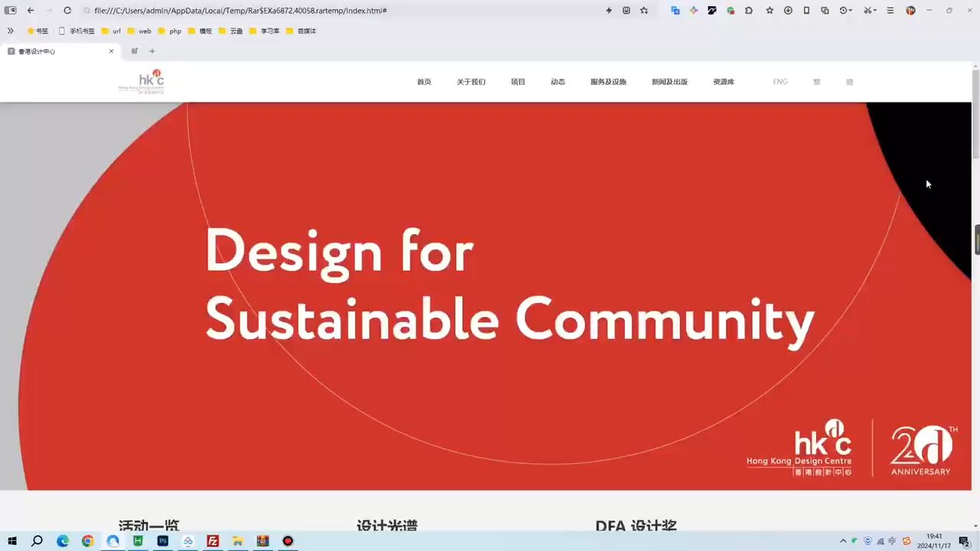Open 关于我们 nav item
The height and width of the screenshot is (551, 980).
[x=471, y=82]
